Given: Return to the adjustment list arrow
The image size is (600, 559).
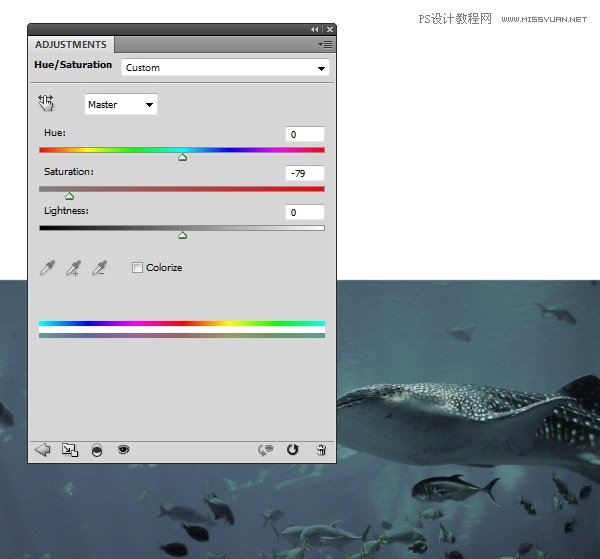Looking at the screenshot, I should point(42,450).
